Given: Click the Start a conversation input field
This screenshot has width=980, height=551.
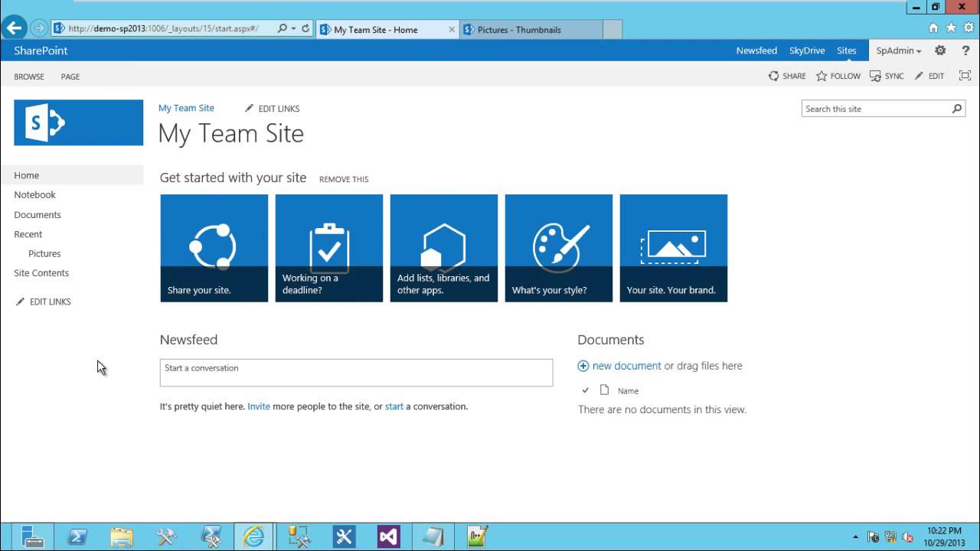Looking at the screenshot, I should click(x=356, y=373).
